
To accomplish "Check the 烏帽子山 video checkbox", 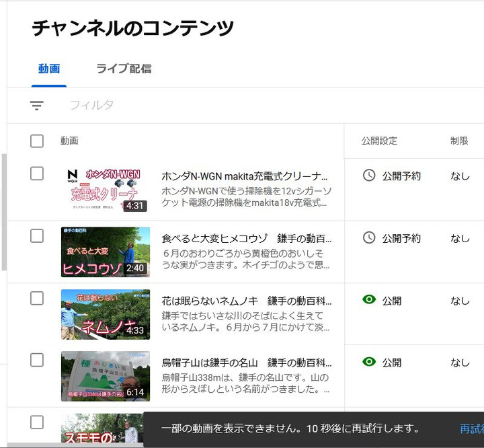I will (37, 360).
